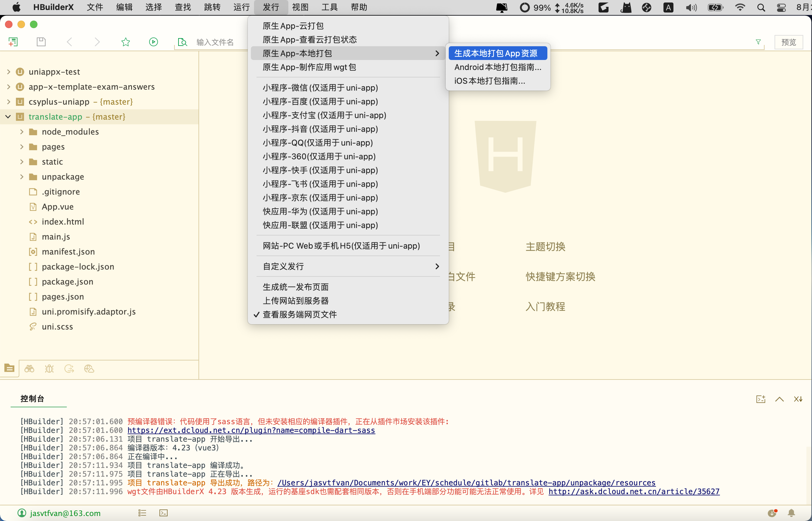Select the 控制台 console tab
This screenshot has height=521, width=812.
tap(32, 399)
